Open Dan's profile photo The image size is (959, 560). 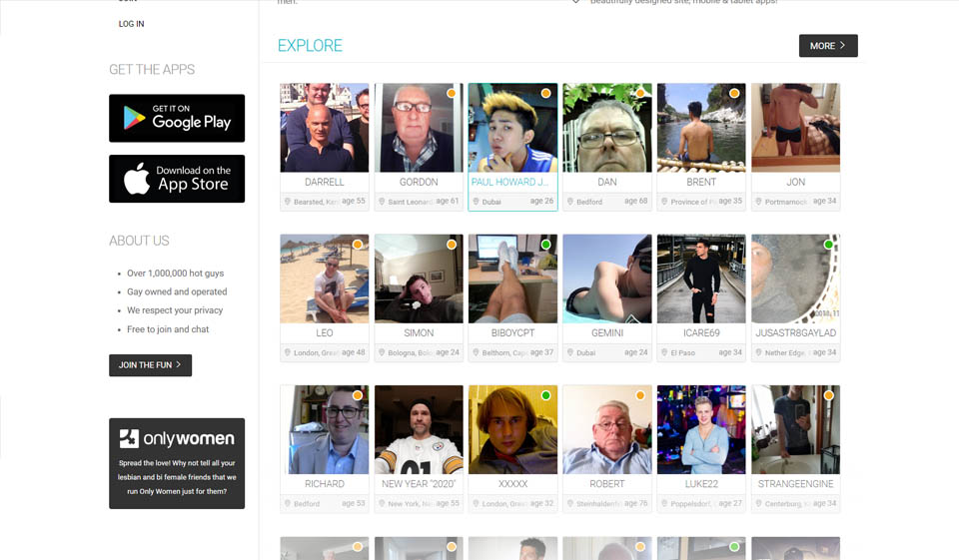[606, 128]
